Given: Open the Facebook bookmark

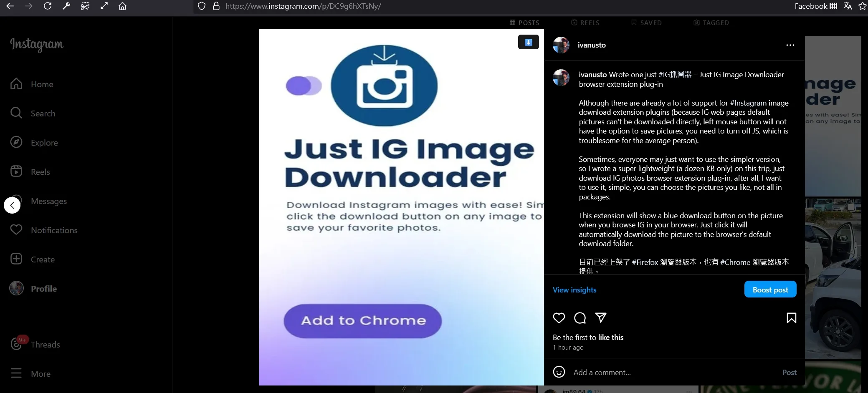Looking at the screenshot, I should pos(816,6).
